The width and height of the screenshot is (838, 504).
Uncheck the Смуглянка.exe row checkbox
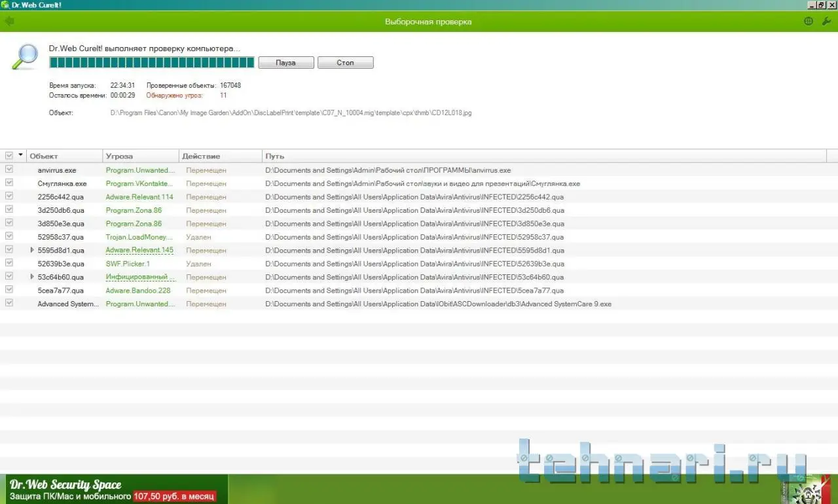point(9,183)
